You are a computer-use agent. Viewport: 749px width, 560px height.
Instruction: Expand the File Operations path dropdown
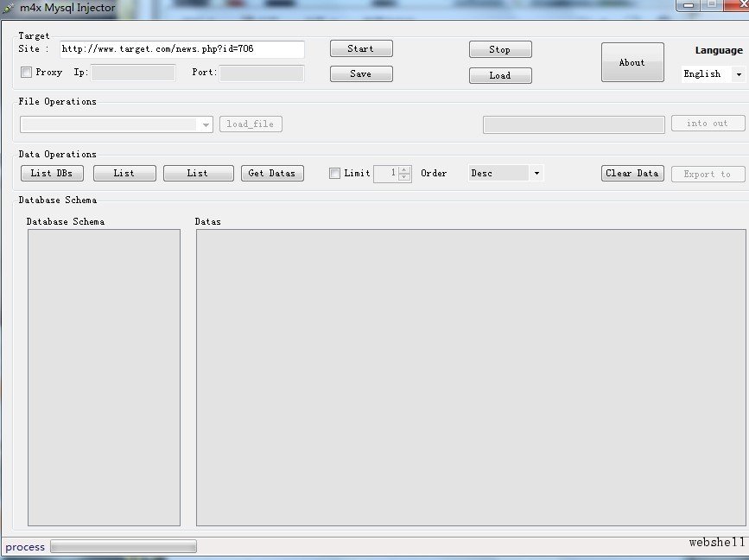pos(117,124)
